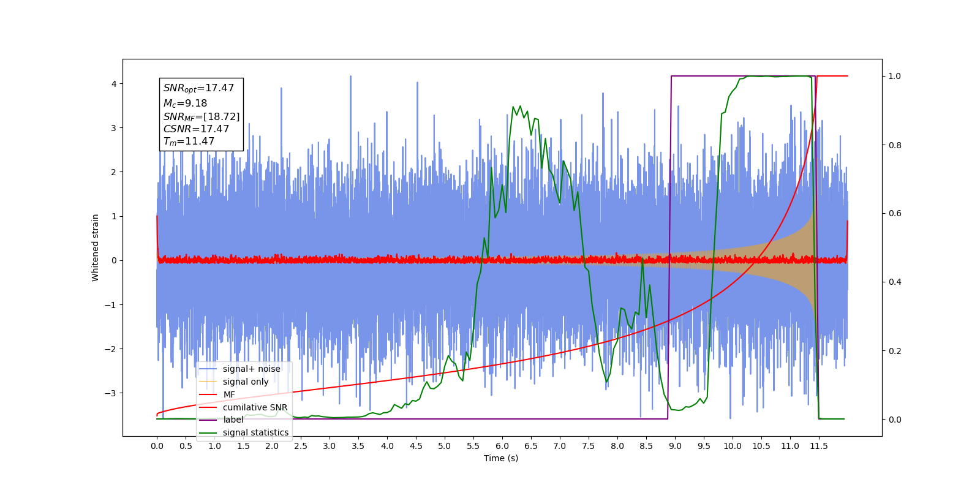Click the x-axis tick label 10.5
Screen dimensions: 980x490
(x=761, y=446)
